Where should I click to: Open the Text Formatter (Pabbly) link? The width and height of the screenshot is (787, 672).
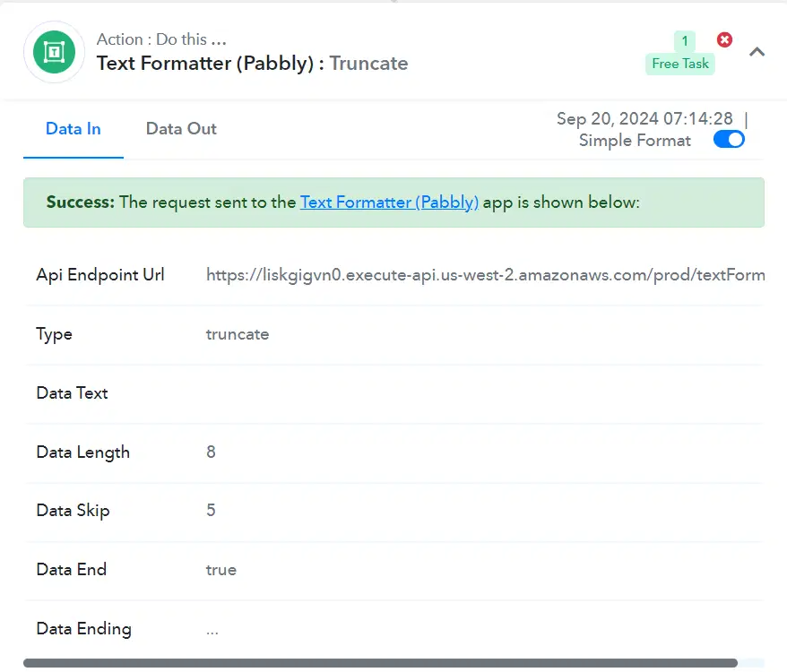[389, 202]
